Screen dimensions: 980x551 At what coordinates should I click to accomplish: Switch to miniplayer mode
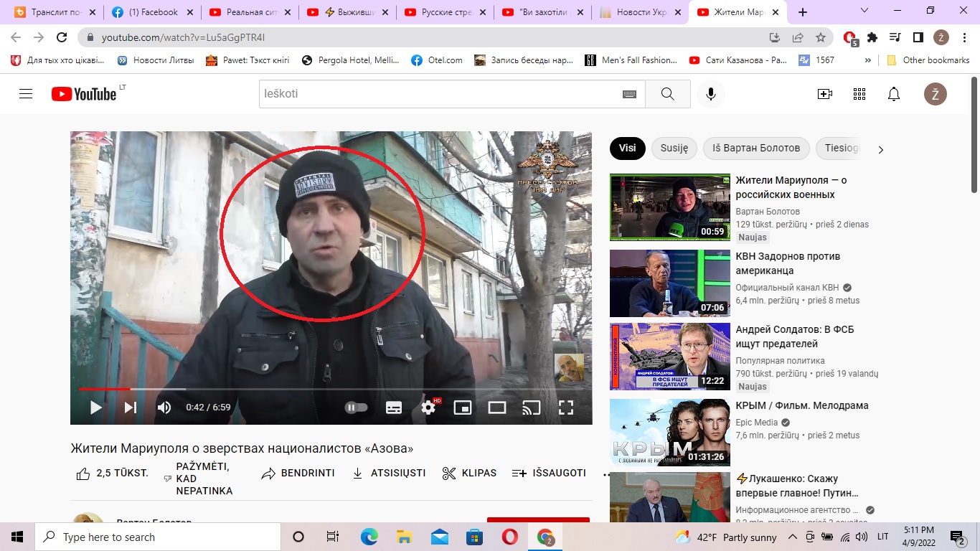[x=463, y=408]
